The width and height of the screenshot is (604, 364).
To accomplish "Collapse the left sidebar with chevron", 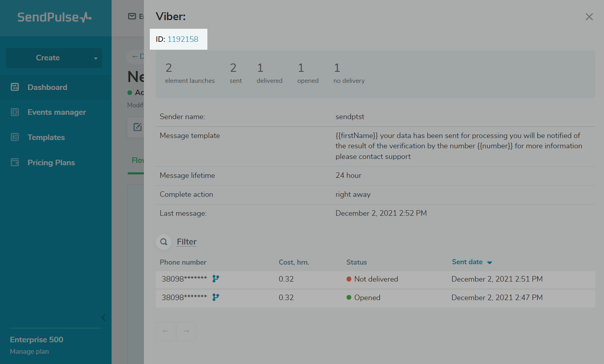I will pos(103,318).
